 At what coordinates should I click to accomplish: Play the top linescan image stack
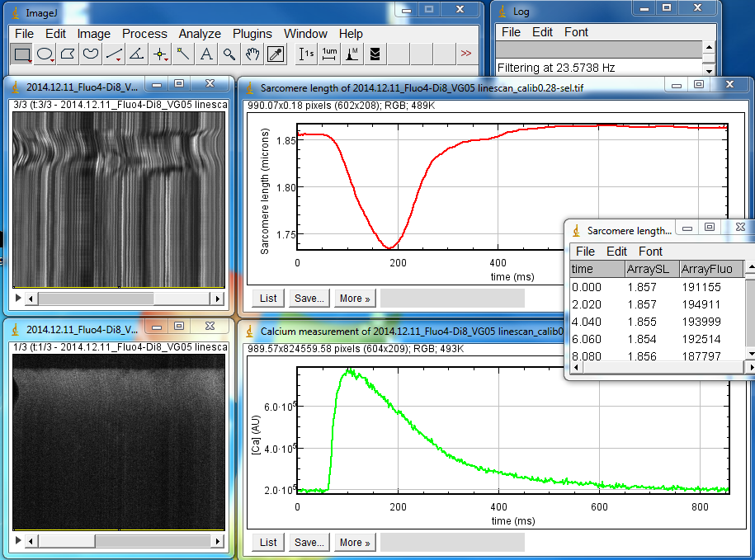(18, 298)
